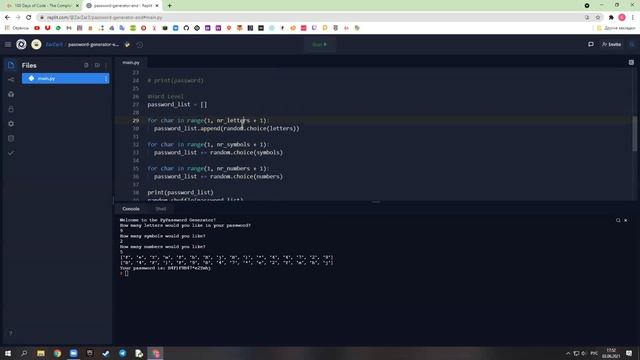Add a new folder in the Files panel
The width and height of the screenshot is (640, 360).
click(x=97, y=65)
